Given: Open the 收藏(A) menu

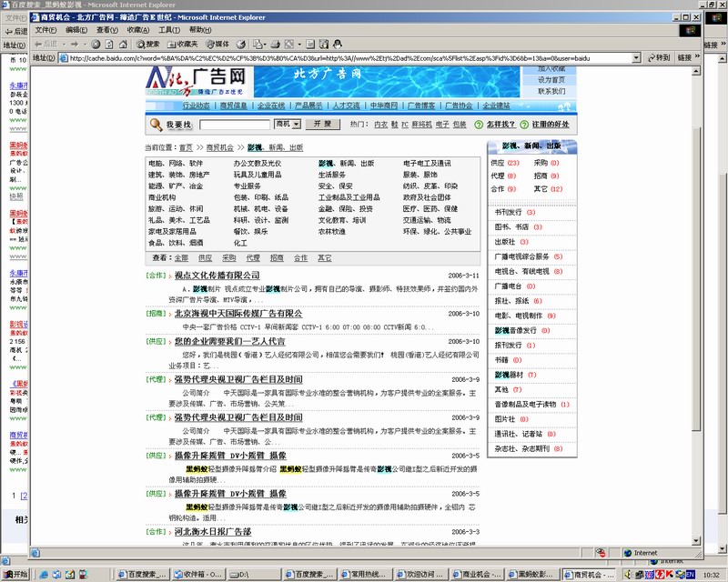Looking at the screenshot, I should pyautogui.click(x=138, y=30).
